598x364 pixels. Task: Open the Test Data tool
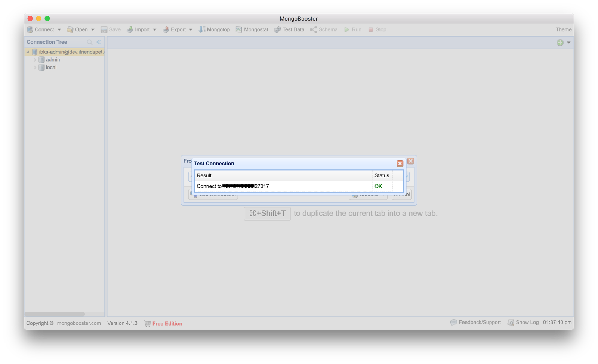(289, 29)
